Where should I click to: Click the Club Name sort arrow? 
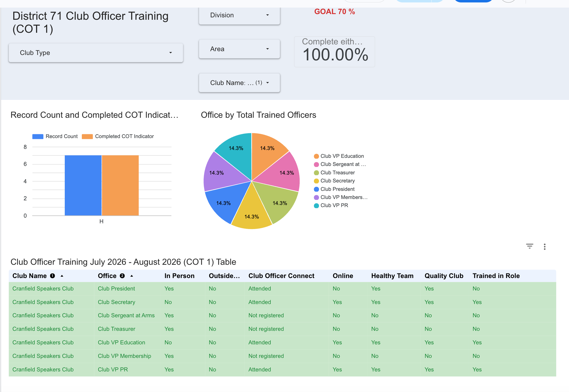coord(62,276)
